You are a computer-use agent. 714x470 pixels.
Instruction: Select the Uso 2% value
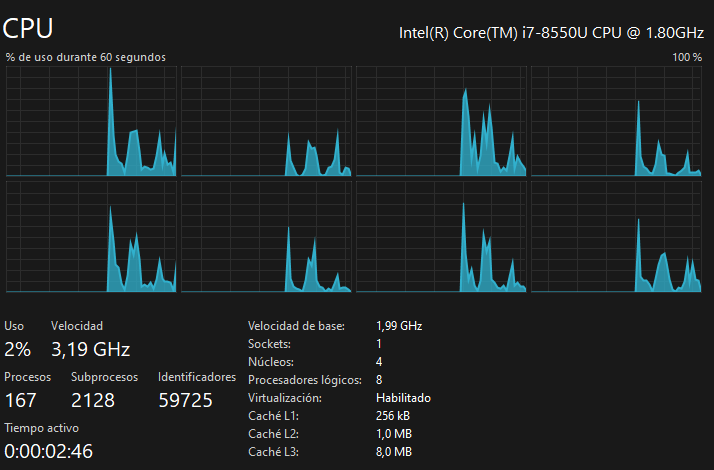point(18,349)
